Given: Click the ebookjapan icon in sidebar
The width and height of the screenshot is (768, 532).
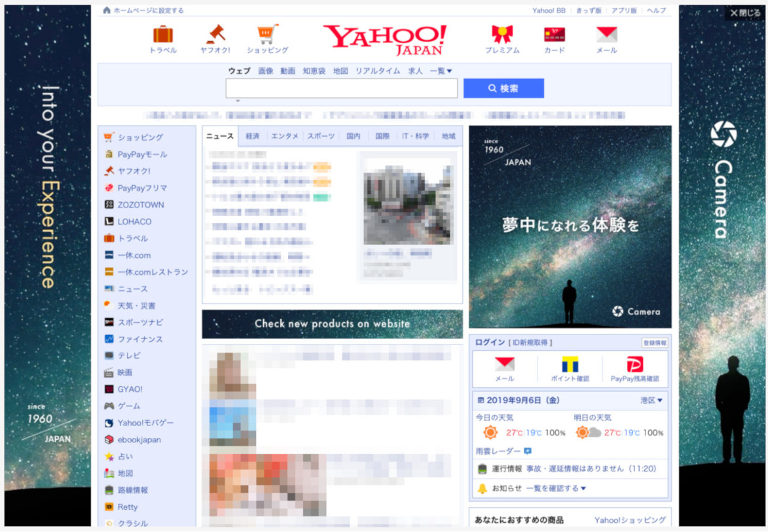Looking at the screenshot, I should click(x=109, y=440).
